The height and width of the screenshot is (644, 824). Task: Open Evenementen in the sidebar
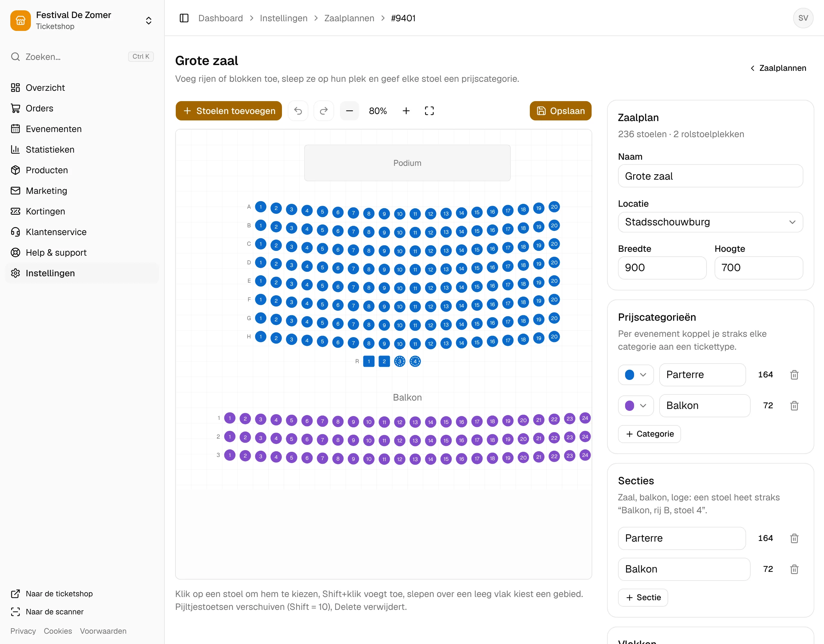point(82,129)
